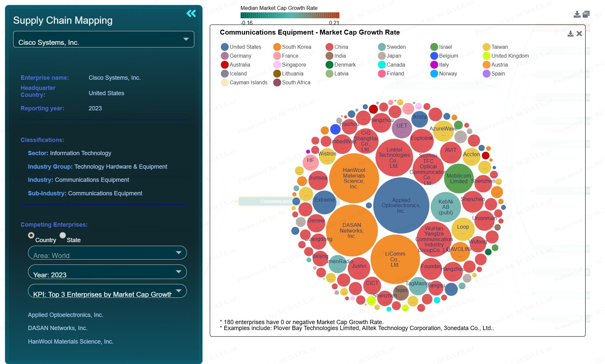Image resolution: width=605 pixels, height=364 pixels.
Task: Toggle United States legend entry
Action: point(241,47)
